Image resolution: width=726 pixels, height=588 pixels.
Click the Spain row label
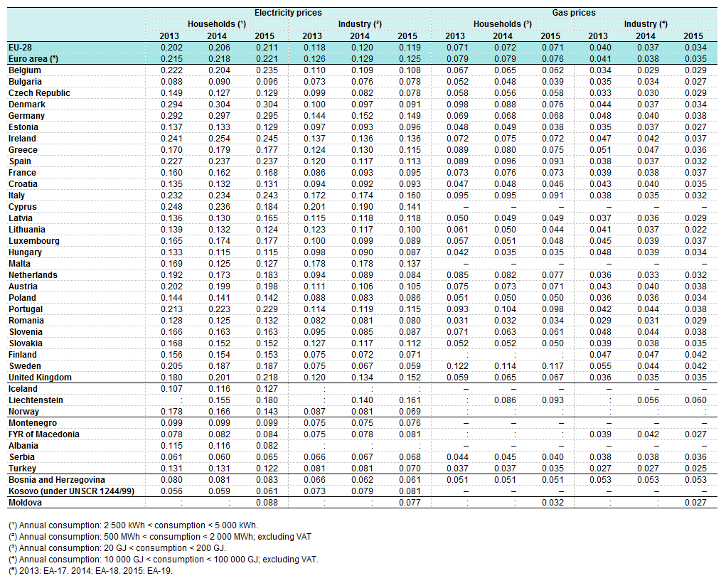click(x=20, y=161)
